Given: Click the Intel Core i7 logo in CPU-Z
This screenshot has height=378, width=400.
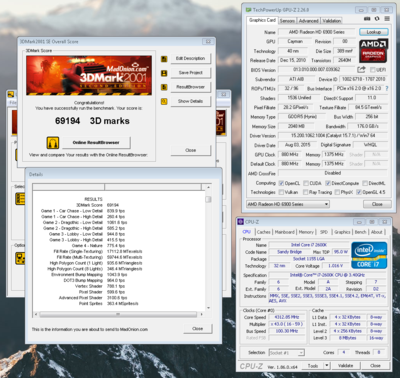Looking at the screenshot, I should 369,255.
